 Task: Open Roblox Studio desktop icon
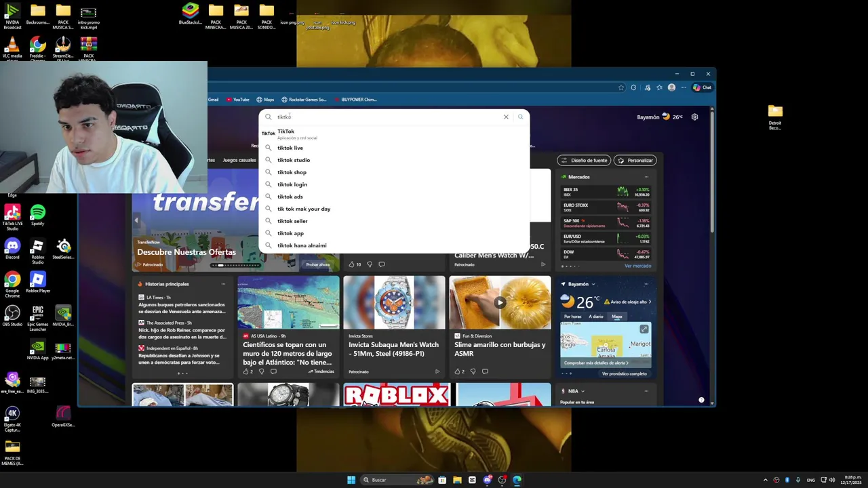click(37, 251)
